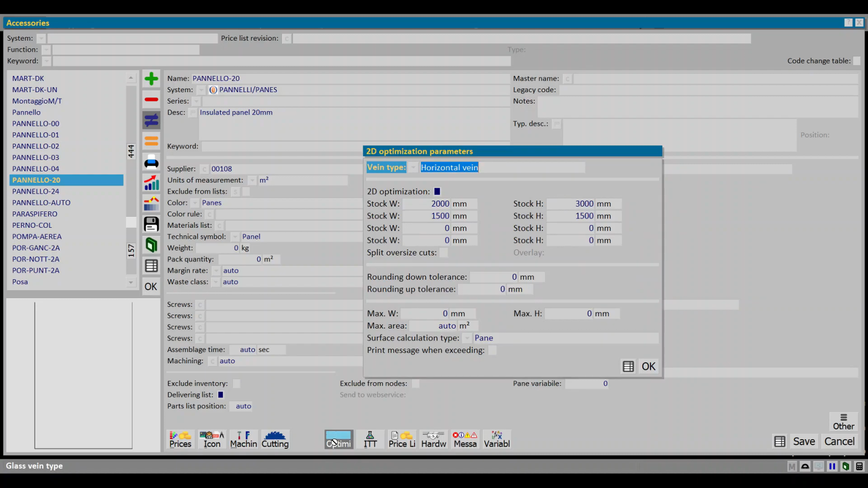This screenshot has height=488, width=868.
Task: Click the red minus delete icon
Action: tap(151, 100)
